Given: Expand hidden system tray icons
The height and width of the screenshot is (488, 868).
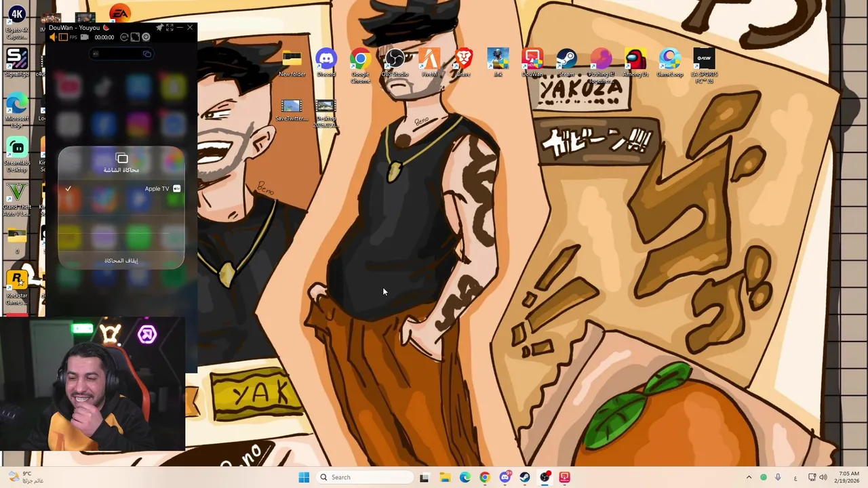Looking at the screenshot, I should pos(749,477).
